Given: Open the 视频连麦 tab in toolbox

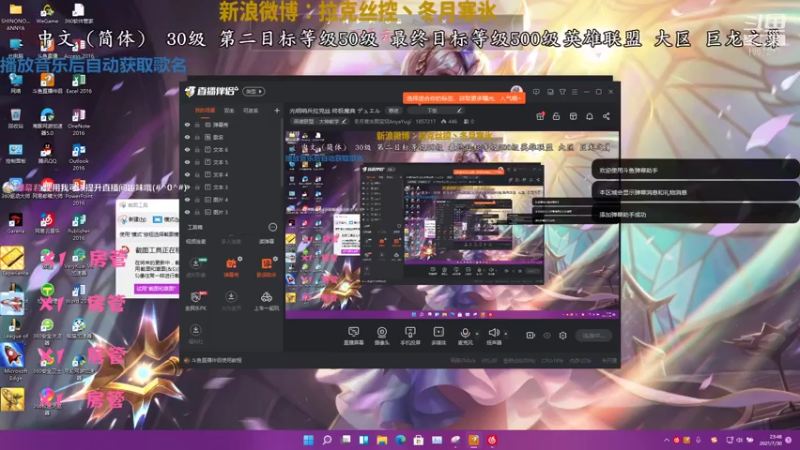Looking at the screenshot, I should [x=196, y=241].
